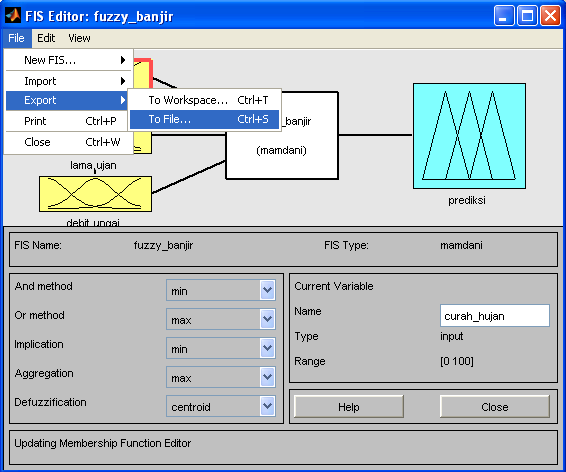Image resolution: width=566 pixels, height=472 pixels.
Task: Minimize the FIS Editor window
Action: (x=504, y=16)
